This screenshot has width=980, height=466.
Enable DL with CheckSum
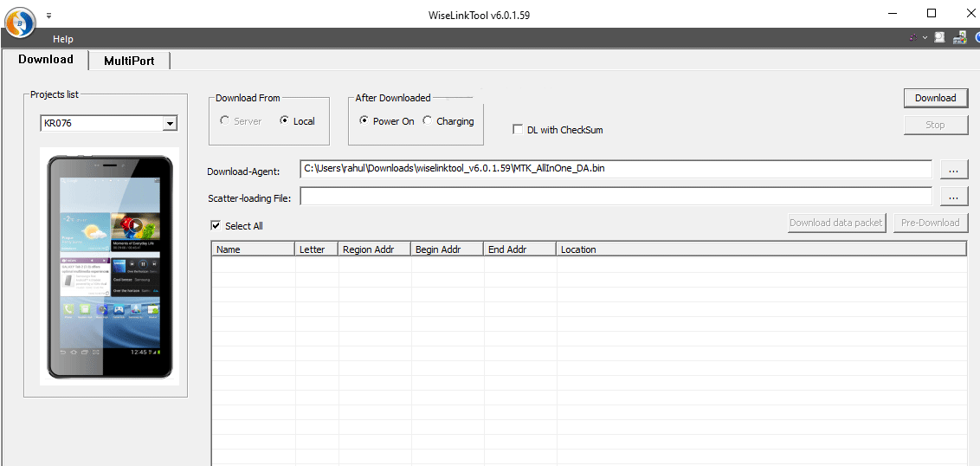coord(518,130)
